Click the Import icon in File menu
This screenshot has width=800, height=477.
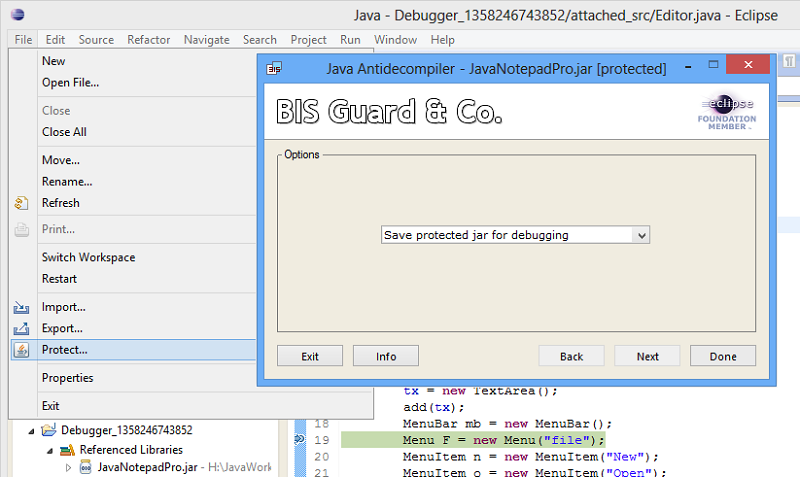tap(22, 307)
